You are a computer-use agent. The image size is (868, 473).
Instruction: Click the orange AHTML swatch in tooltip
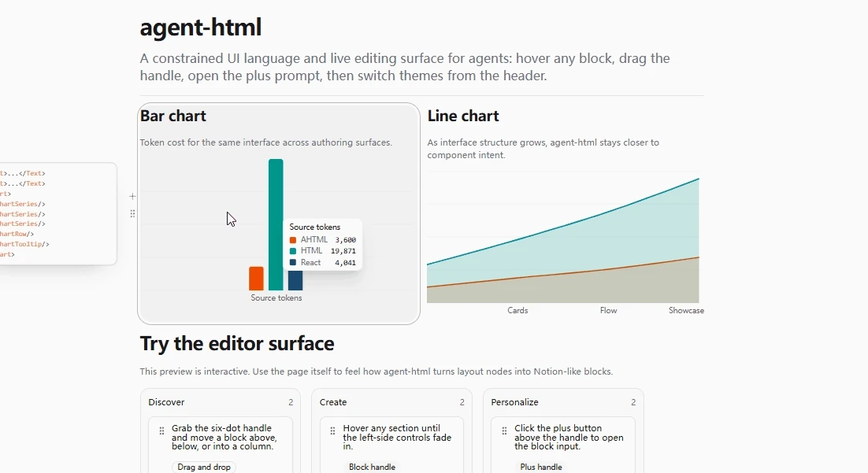click(x=293, y=240)
